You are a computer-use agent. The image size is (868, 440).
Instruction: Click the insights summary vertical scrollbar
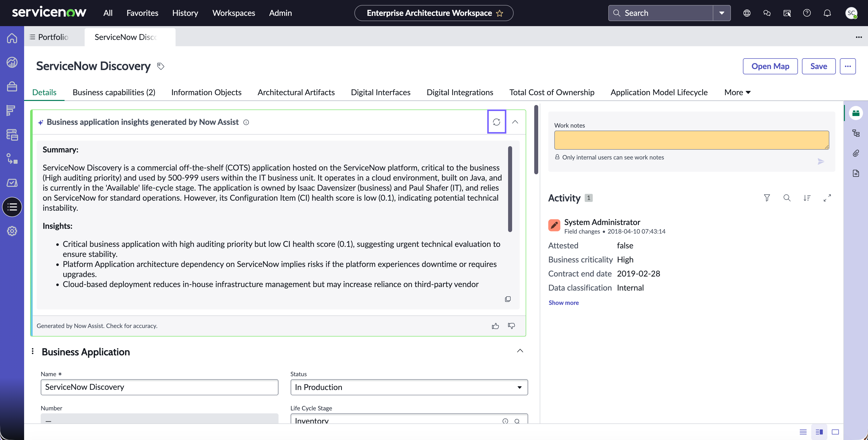click(x=510, y=189)
